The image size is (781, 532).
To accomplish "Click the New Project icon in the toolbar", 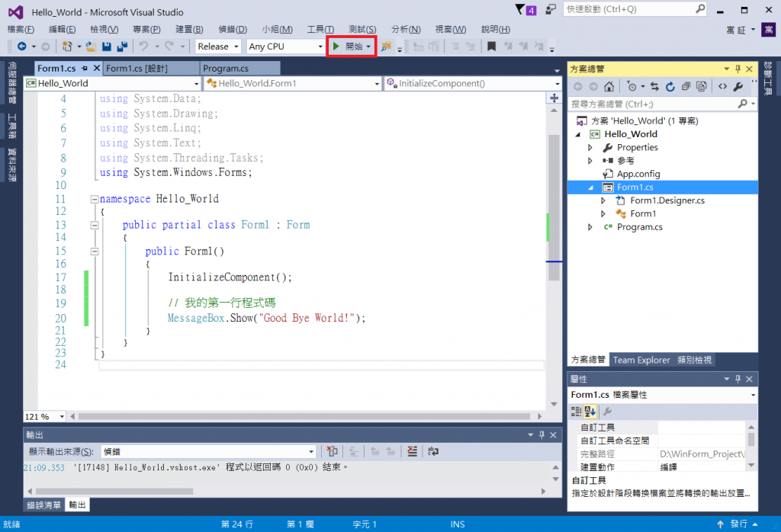I will (x=67, y=46).
